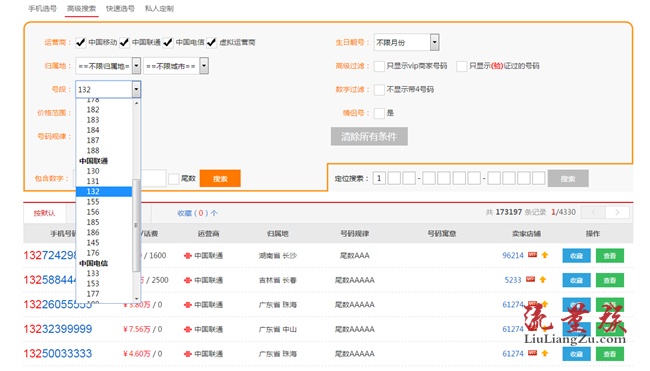The height and width of the screenshot is (371, 650).
Task: Click orange up-arrow icon beside seller 5233
Action: pos(543,280)
